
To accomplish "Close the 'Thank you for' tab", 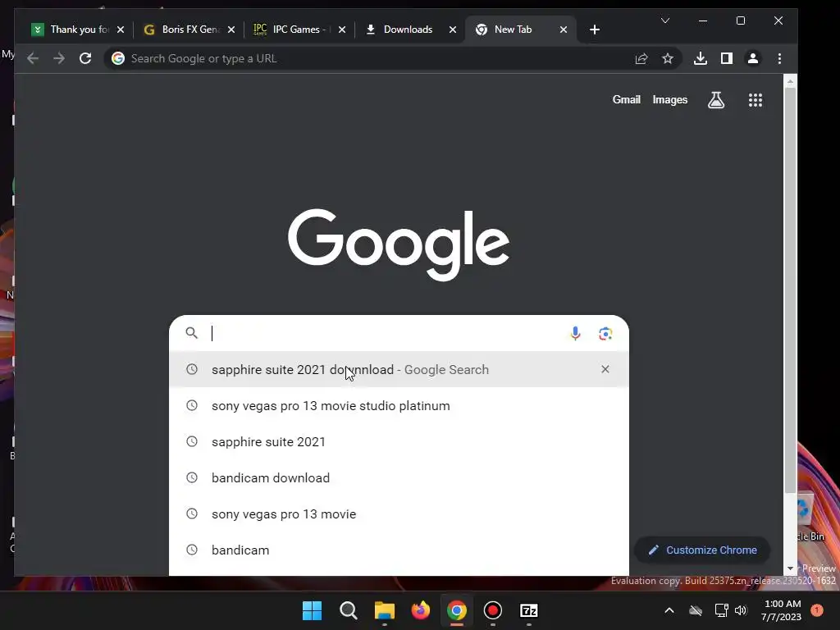I will point(121,30).
